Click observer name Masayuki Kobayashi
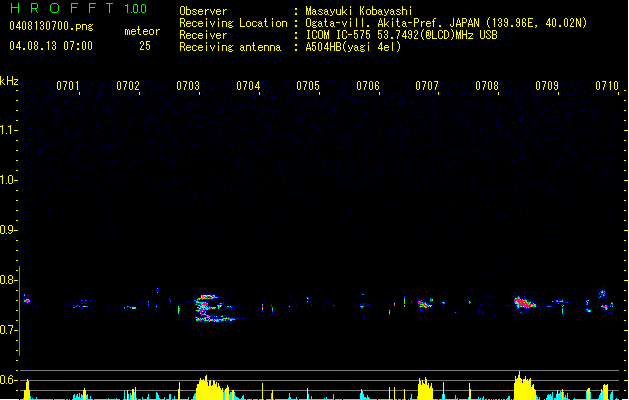 click(359, 11)
